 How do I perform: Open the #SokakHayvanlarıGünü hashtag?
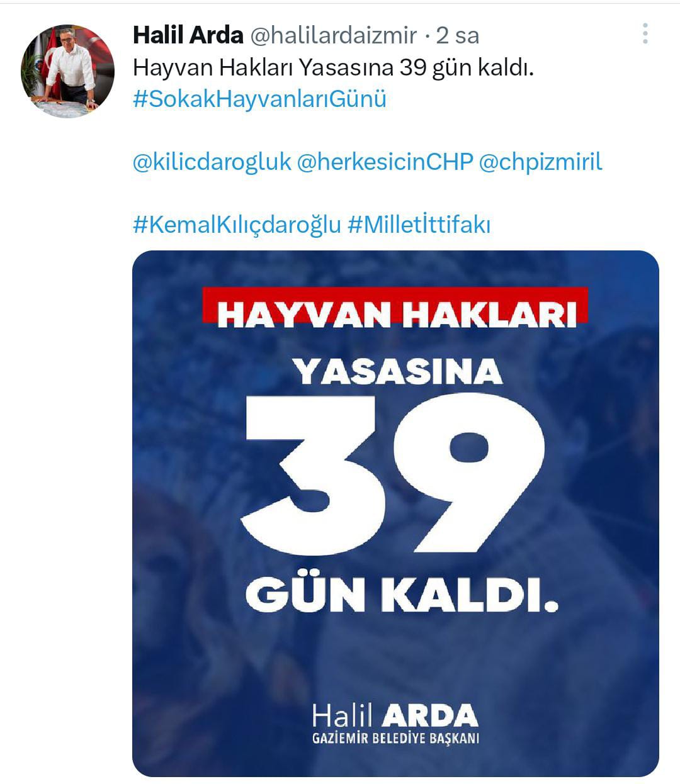[259, 99]
